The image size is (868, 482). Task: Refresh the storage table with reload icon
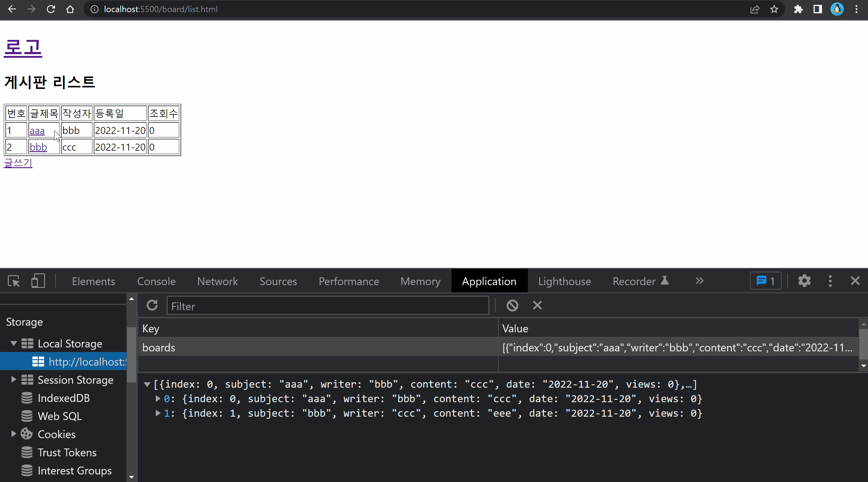coord(152,305)
